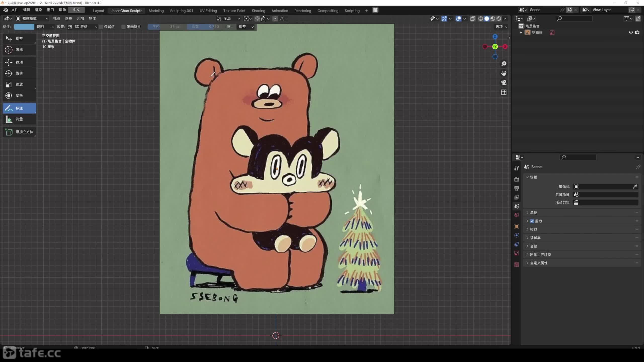This screenshot has height=362, width=644.
Task: Select the 移动 (Move) tool
Action: coord(19,62)
